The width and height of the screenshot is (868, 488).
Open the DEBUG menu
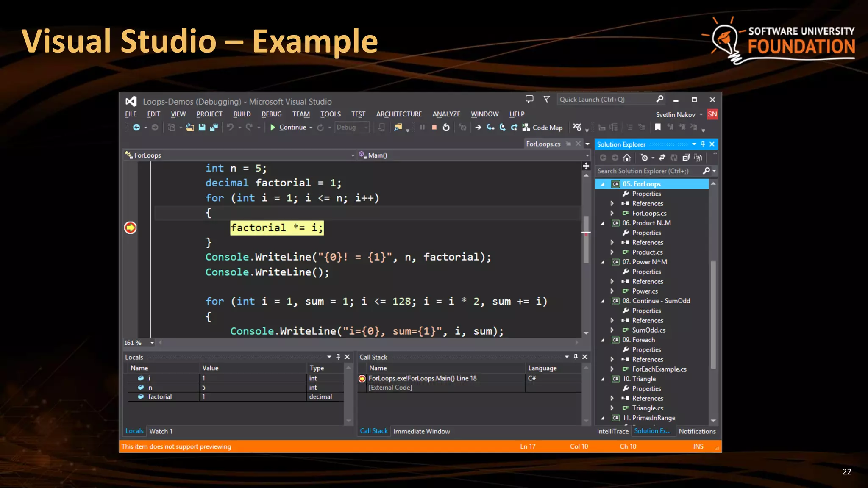pos(271,114)
